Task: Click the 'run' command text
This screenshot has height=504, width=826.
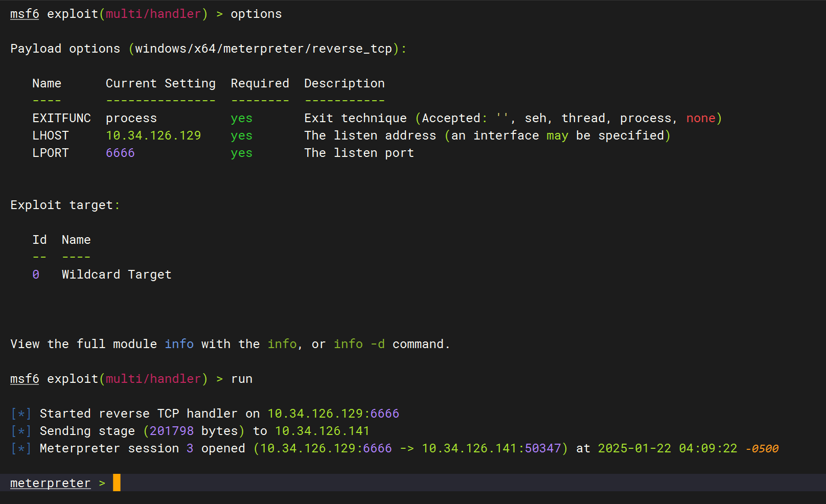Action: (x=242, y=379)
